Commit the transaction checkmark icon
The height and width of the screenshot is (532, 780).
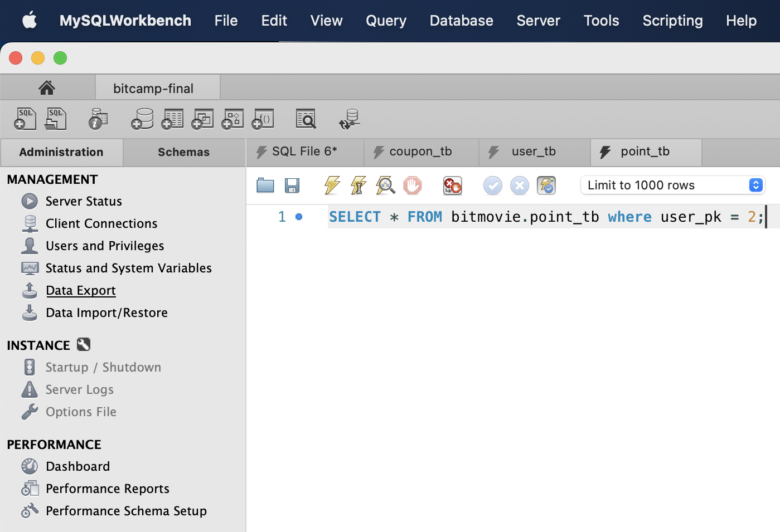click(493, 186)
